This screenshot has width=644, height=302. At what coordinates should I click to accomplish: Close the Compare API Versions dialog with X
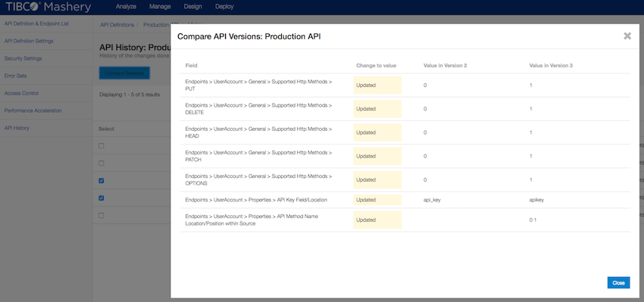pyautogui.click(x=627, y=36)
